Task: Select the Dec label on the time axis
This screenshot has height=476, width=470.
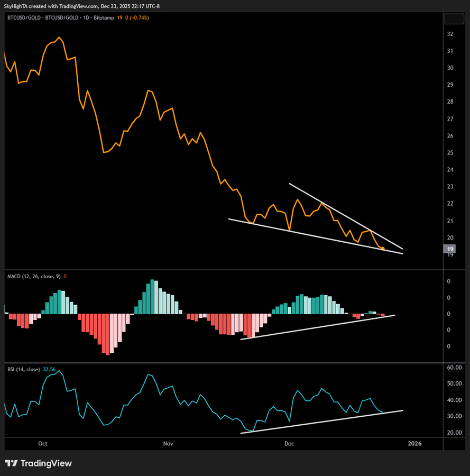Action: 289,444
